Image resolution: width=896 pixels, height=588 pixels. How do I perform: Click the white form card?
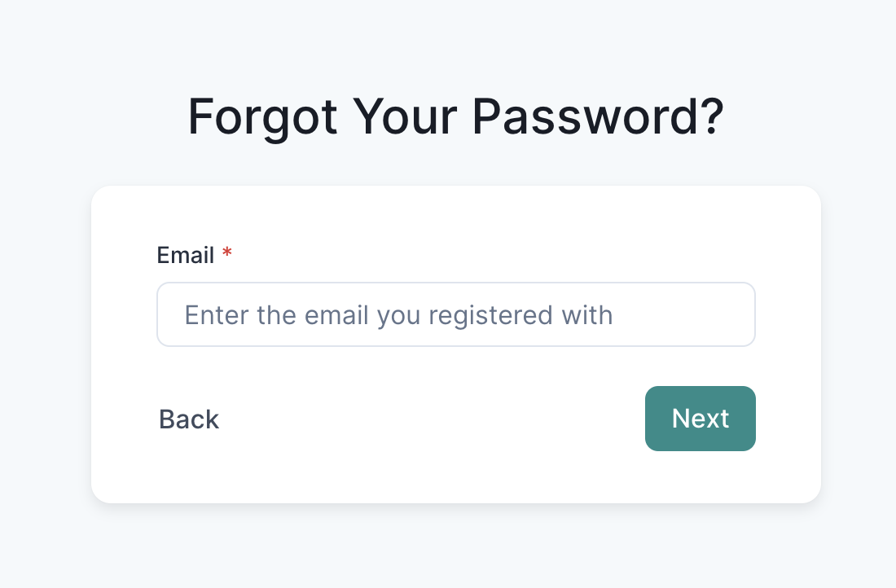click(456, 480)
